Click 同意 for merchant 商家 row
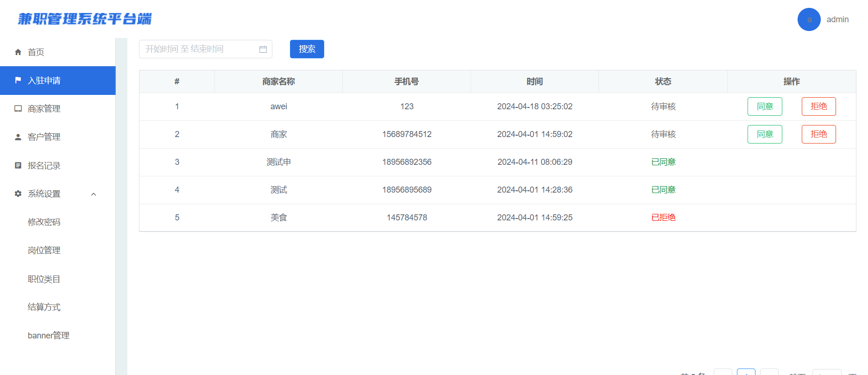Viewport: 868px width, 375px height. point(764,134)
